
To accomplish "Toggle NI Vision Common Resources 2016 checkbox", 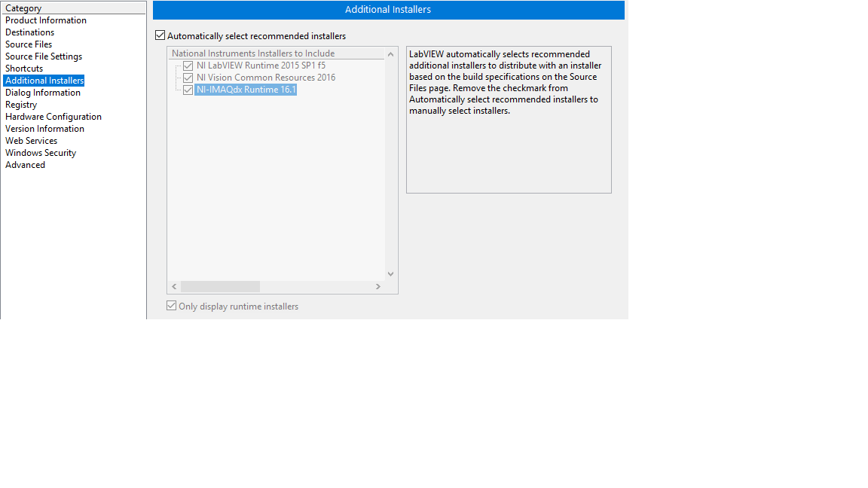I will click(188, 78).
